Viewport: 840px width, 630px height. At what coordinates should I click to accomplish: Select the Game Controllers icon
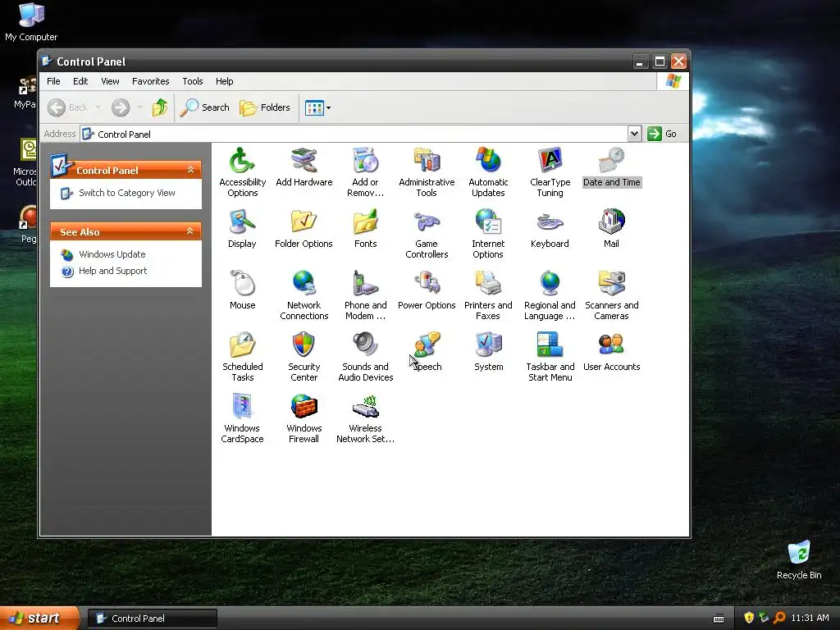click(427, 222)
